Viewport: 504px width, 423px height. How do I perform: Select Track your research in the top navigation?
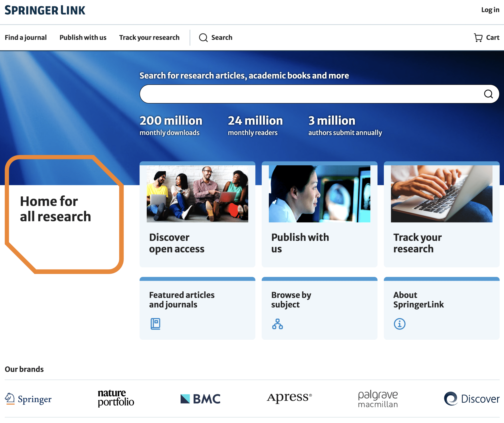149,38
